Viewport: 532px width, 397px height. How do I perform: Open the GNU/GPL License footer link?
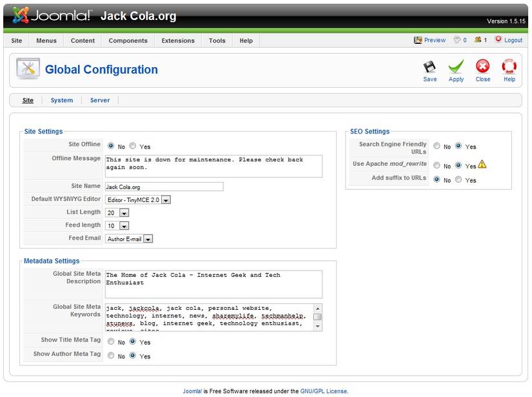[324, 391]
